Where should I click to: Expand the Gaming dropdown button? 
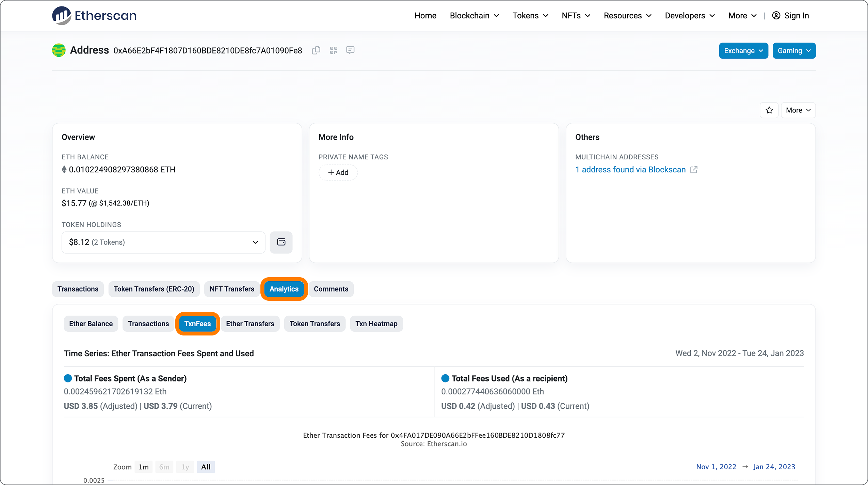click(794, 51)
